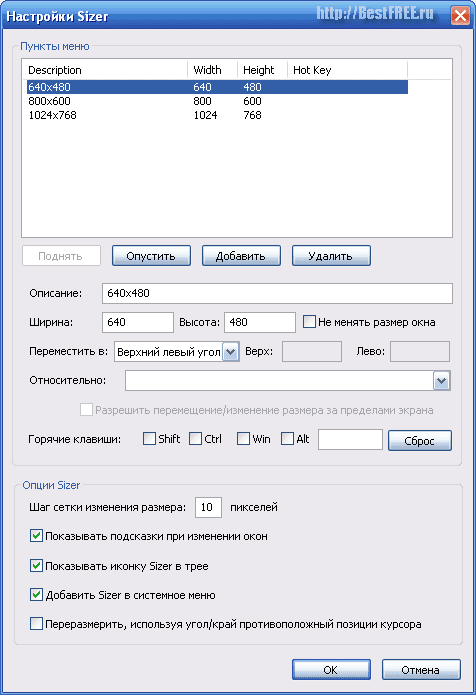Click the Удалить button

pos(331,256)
